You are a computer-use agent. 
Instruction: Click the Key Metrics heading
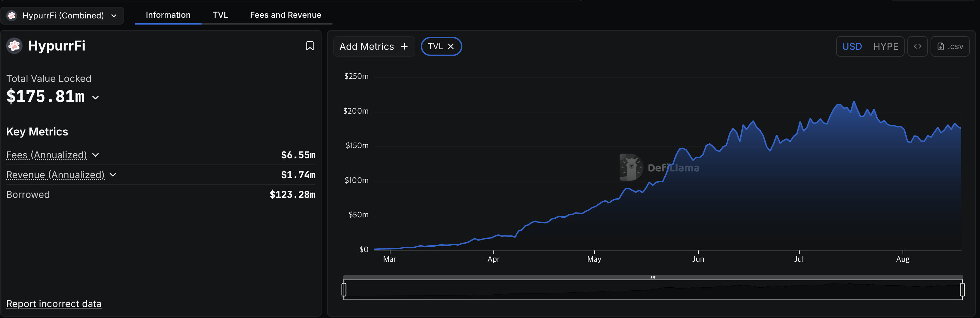click(x=37, y=132)
